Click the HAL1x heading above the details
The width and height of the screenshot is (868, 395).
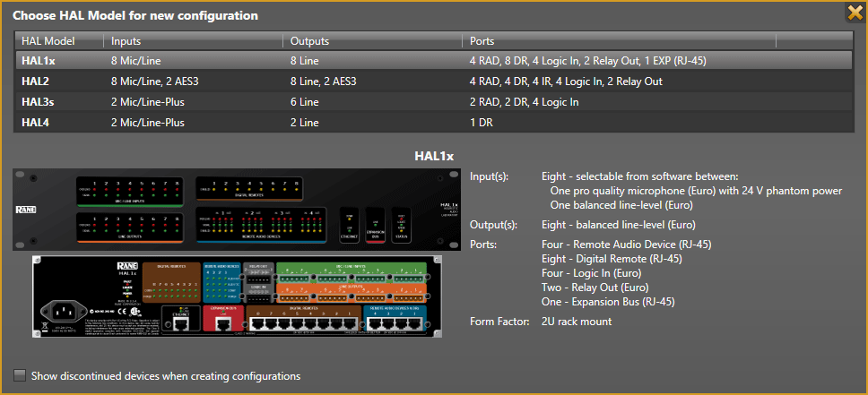click(434, 156)
